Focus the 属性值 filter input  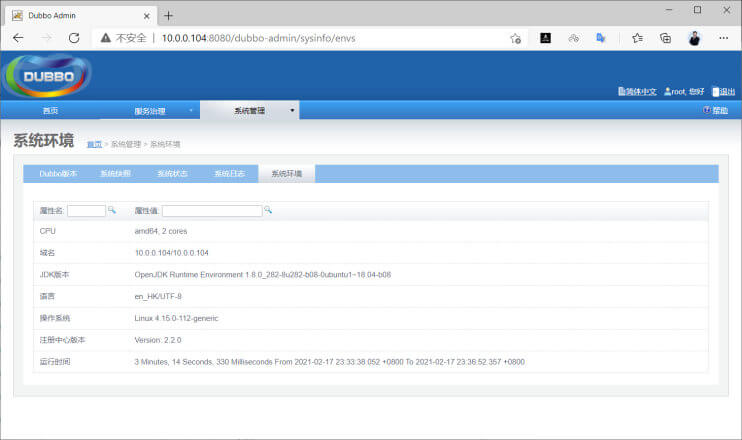pos(212,211)
